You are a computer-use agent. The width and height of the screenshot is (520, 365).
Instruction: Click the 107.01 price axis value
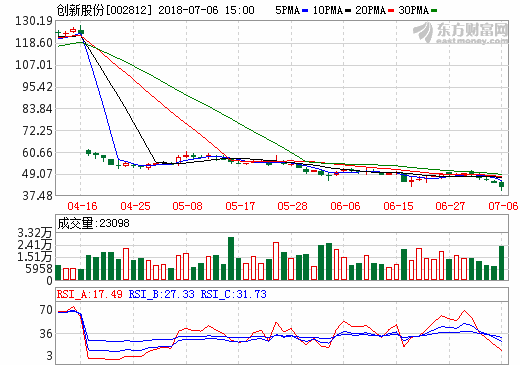pyautogui.click(x=34, y=65)
